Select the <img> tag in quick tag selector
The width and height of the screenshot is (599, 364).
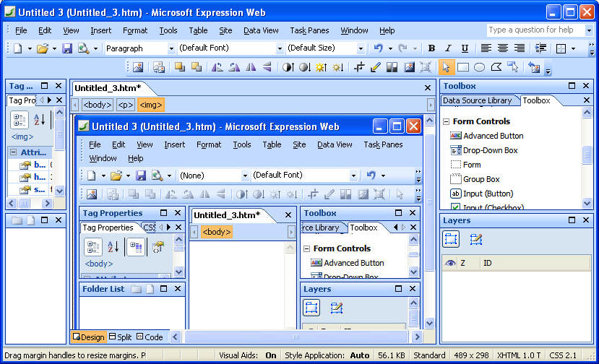point(151,105)
